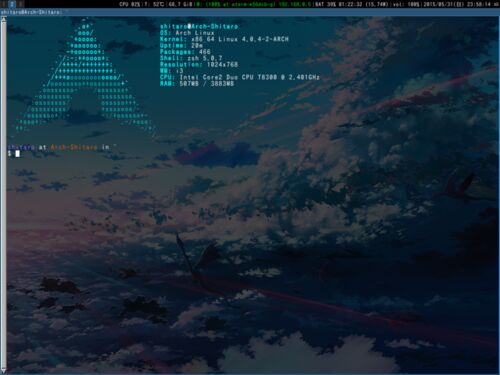Screen dimensions: 500x375
Task: Click the green wireless network status entry
Action: click(254, 4)
